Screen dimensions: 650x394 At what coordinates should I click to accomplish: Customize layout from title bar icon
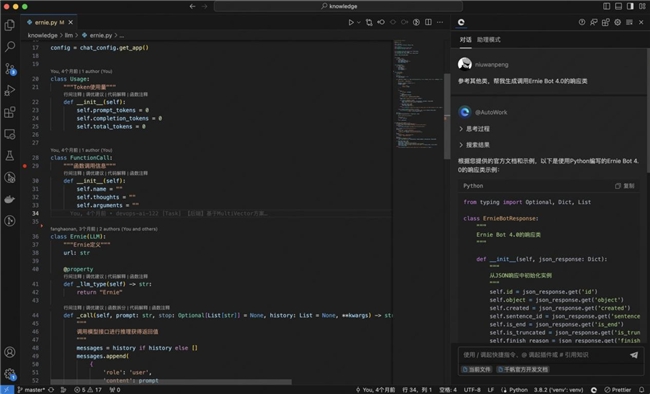tap(642, 6)
